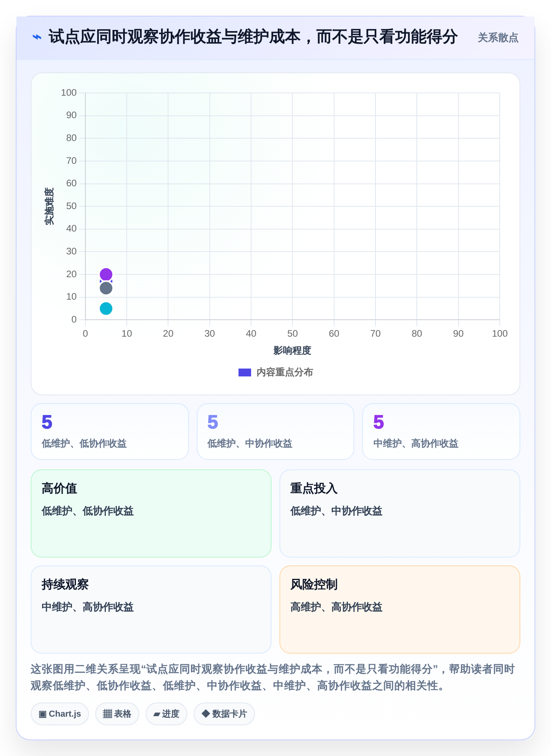Open the 持续观察 quadrant card

coord(151,610)
